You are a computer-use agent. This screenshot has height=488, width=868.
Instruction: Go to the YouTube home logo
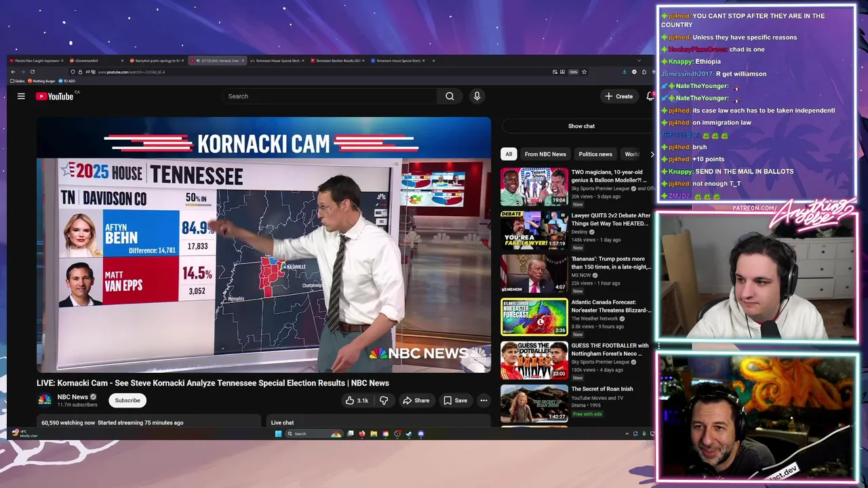pyautogui.click(x=55, y=96)
